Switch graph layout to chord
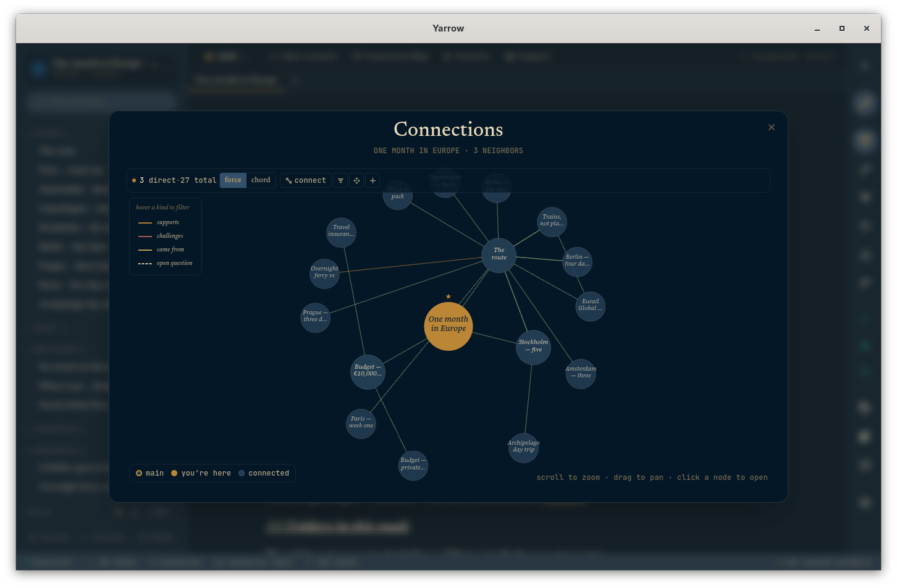The image size is (897, 588). click(261, 180)
